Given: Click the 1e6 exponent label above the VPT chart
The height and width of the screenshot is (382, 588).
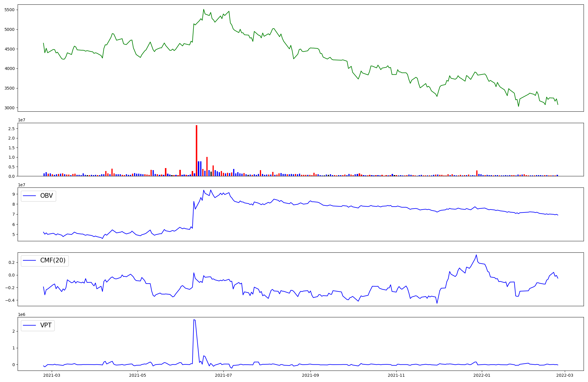Looking at the screenshot, I should coord(21,314).
